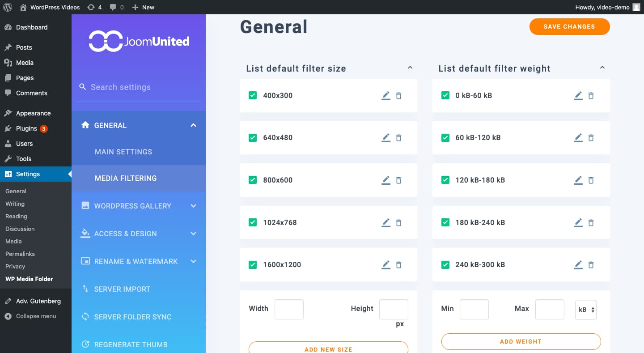
Task: Open Server Import settings
Action: (x=121, y=289)
